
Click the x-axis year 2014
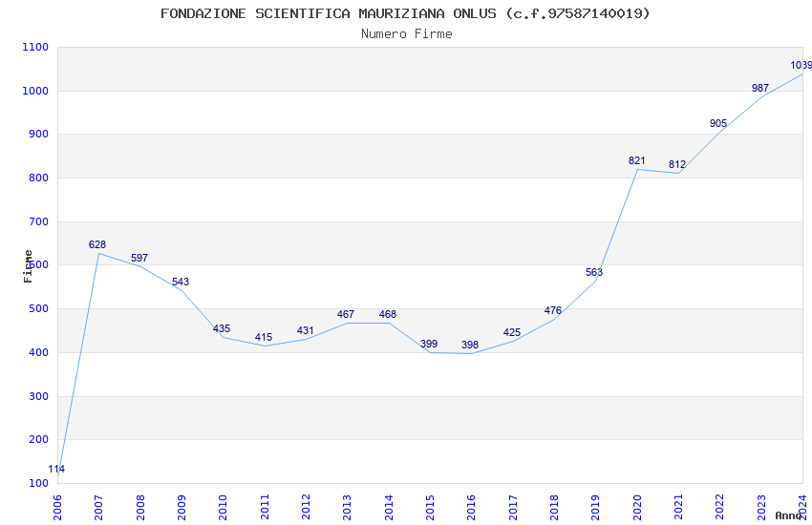[x=389, y=508]
